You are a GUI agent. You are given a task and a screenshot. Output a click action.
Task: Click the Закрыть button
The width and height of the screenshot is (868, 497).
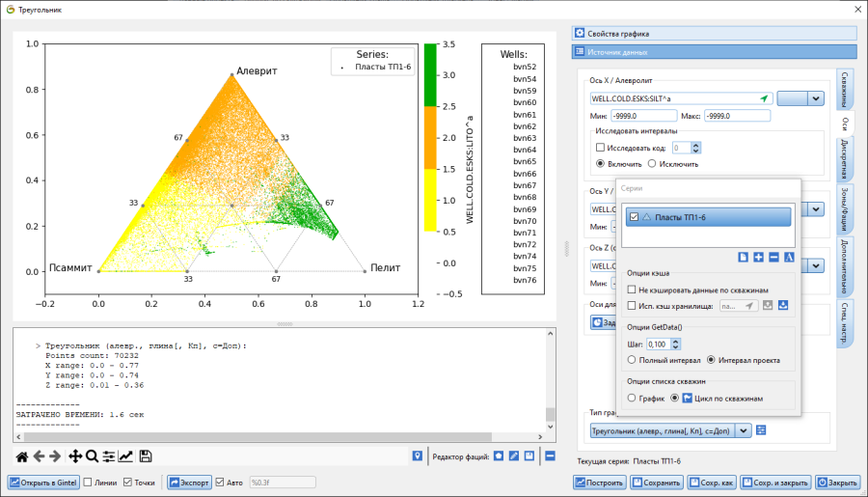[838, 483]
